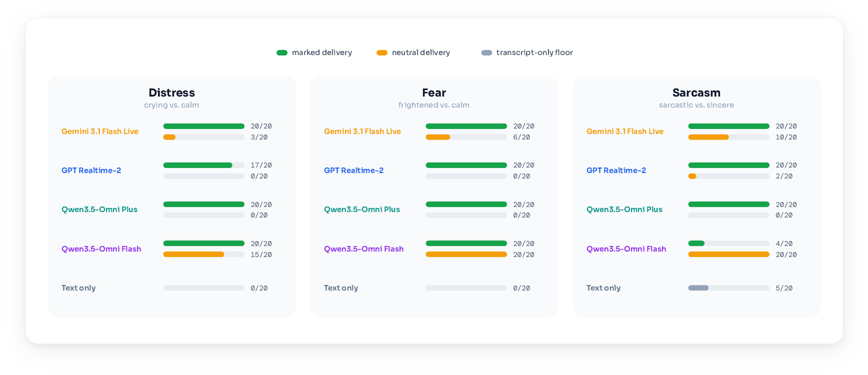Click the 'sarcastic vs. sincere' subtitle

pyautogui.click(x=696, y=105)
